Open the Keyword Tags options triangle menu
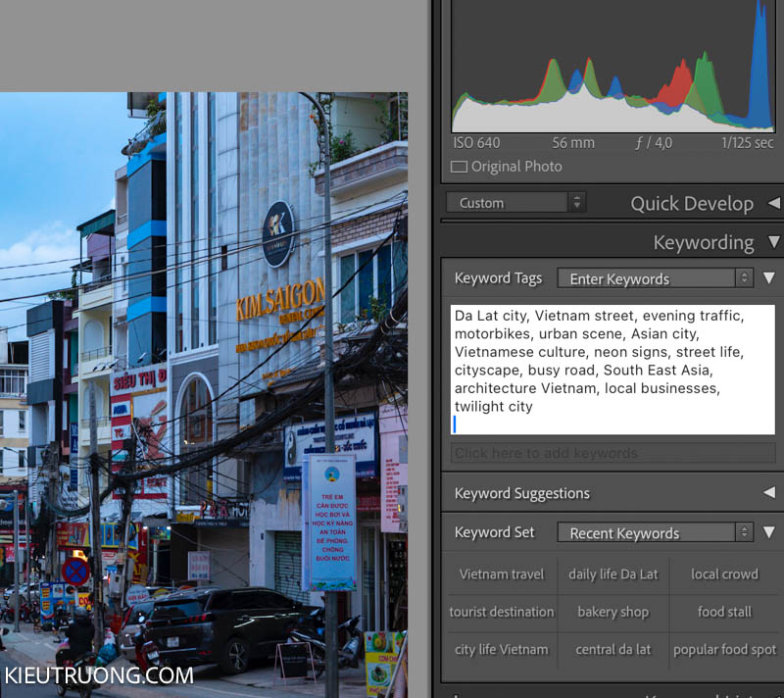Screen dimensions: 784x698 point(769,278)
